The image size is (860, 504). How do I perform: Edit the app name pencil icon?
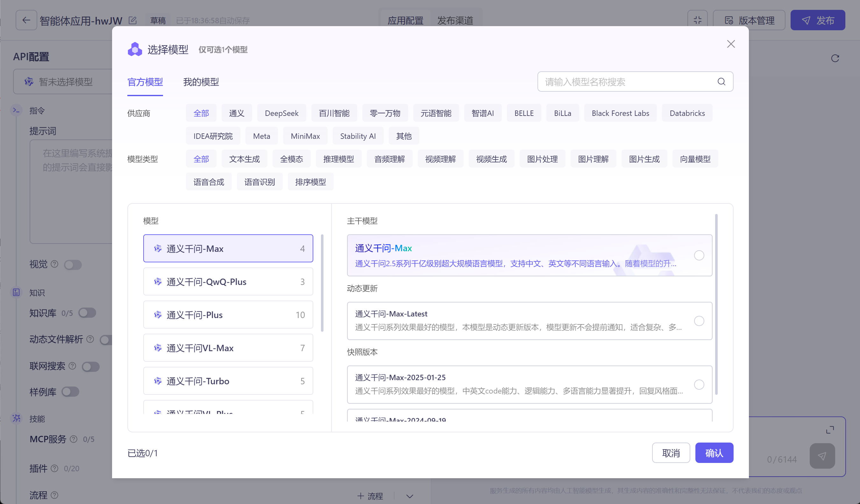point(132,20)
